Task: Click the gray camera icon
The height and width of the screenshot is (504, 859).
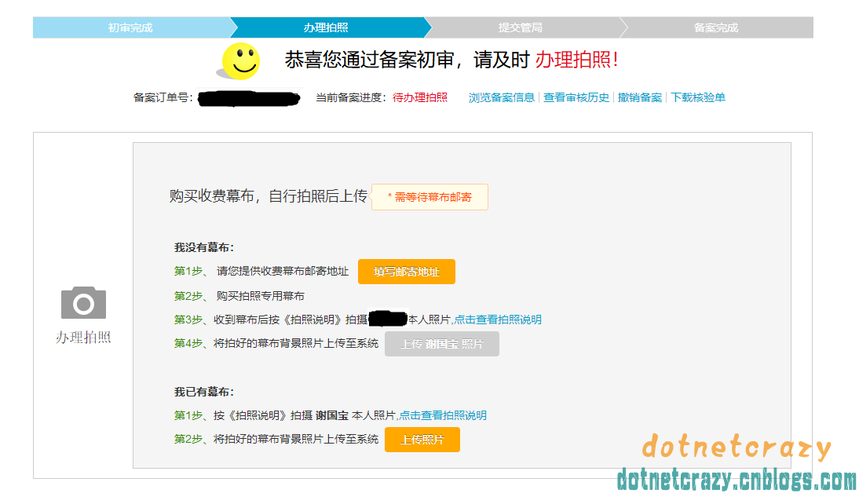Action: pos(83,302)
